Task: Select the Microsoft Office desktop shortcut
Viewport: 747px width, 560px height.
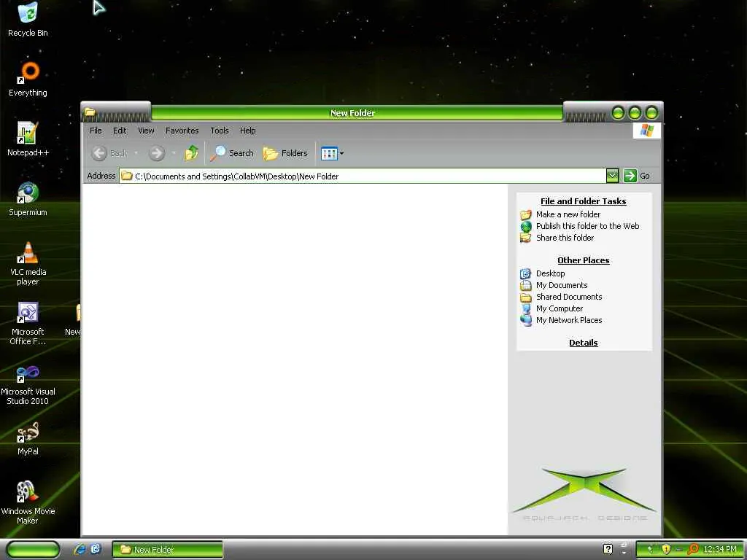Action: click(x=28, y=323)
